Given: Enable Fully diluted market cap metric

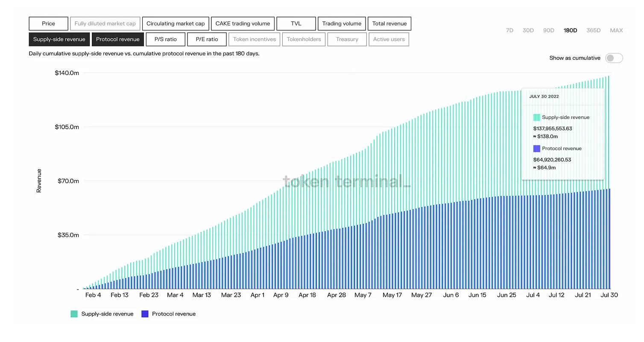Looking at the screenshot, I should pos(105,23).
